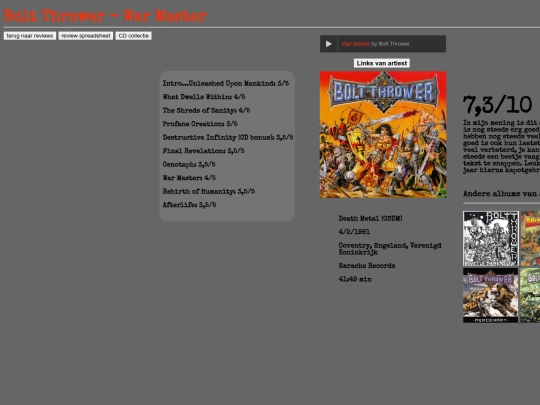Click the label 'Earache Records'
Screen dimensions: 540x405
coord(367,266)
